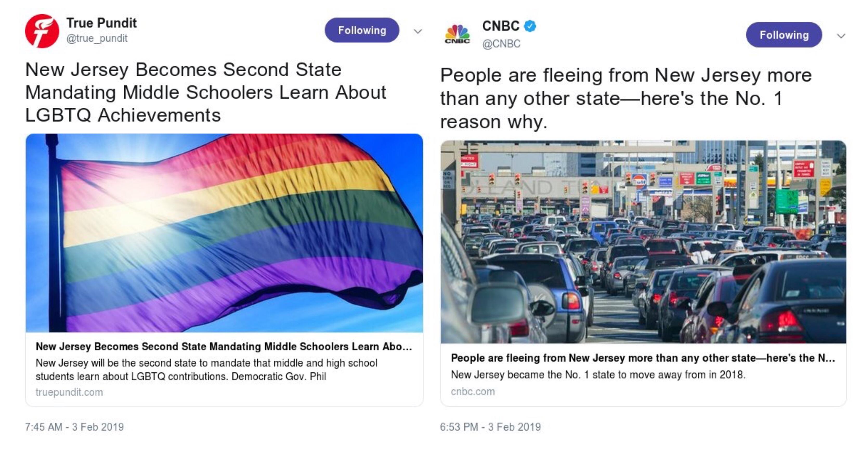Click the CNBC verified badge
This screenshot has width=868, height=452.
tap(530, 26)
